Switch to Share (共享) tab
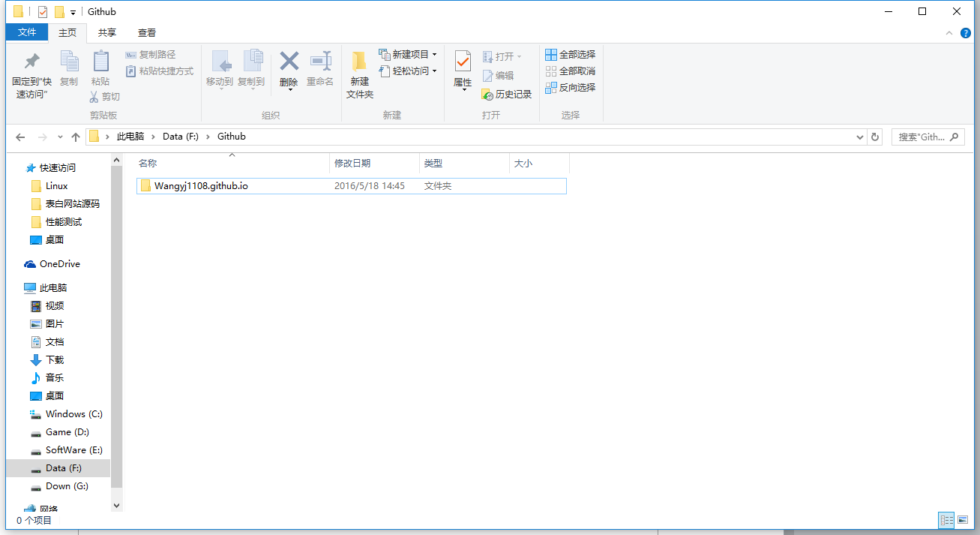 pyautogui.click(x=107, y=33)
